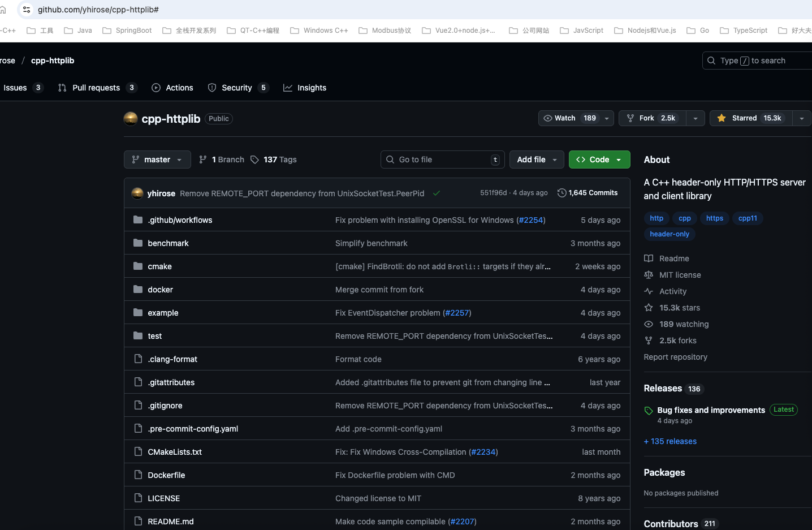Open the cpp topic tag
The height and width of the screenshot is (530, 812).
[x=684, y=218]
